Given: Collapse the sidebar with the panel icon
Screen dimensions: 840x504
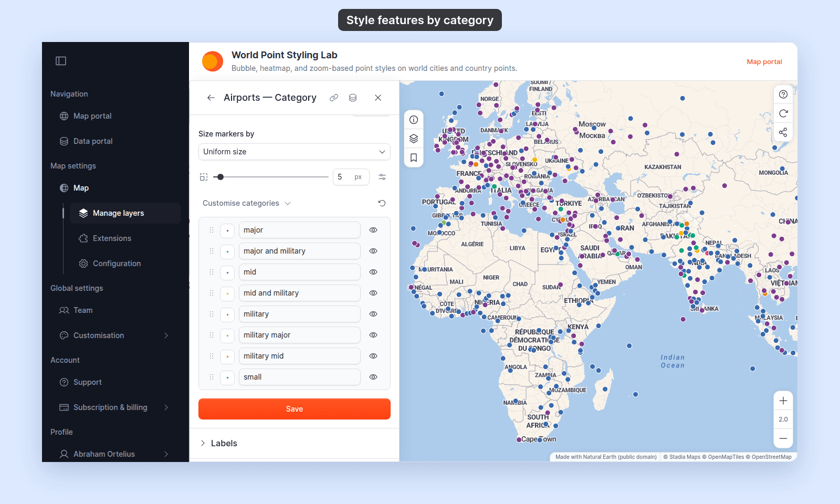Looking at the screenshot, I should click(x=61, y=61).
